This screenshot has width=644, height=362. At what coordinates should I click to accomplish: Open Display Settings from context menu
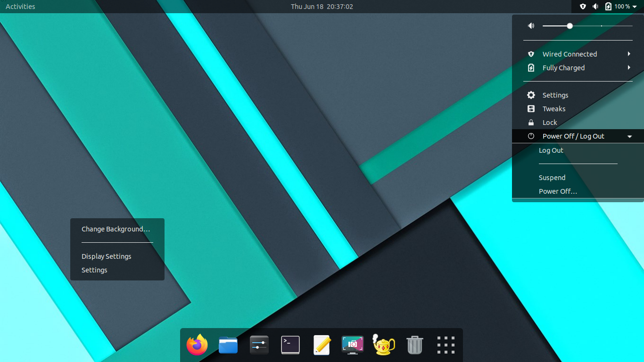106,256
